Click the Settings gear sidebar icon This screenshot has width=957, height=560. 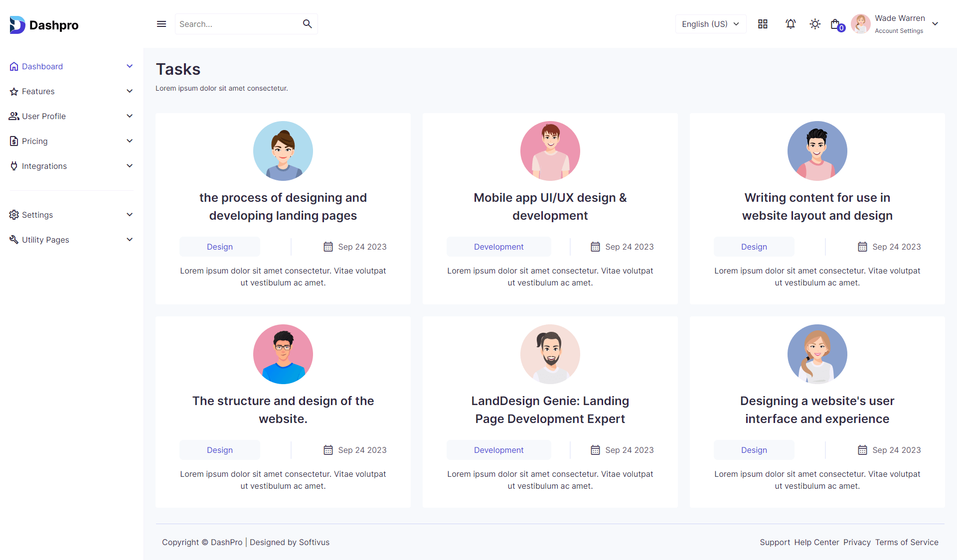[14, 215]
